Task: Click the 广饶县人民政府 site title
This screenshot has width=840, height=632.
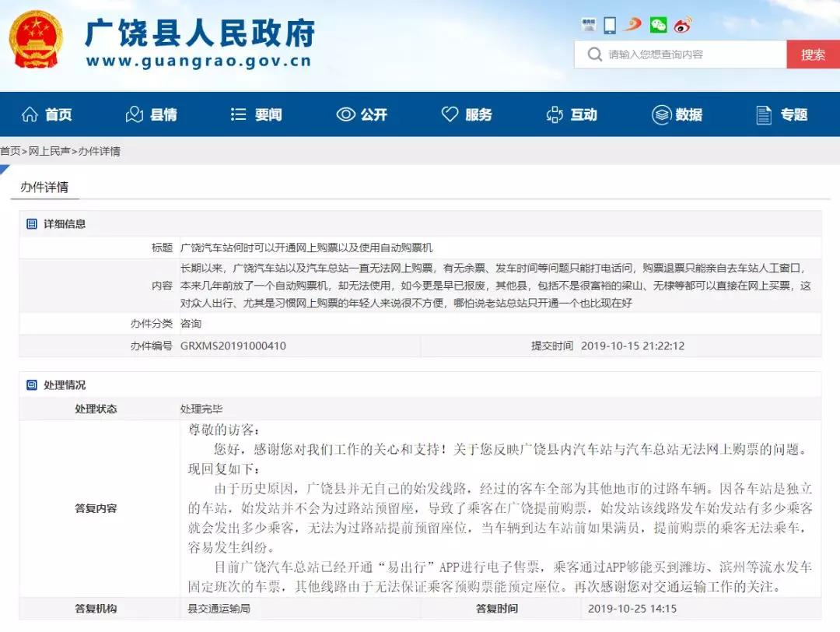Action: click(200, 33)
